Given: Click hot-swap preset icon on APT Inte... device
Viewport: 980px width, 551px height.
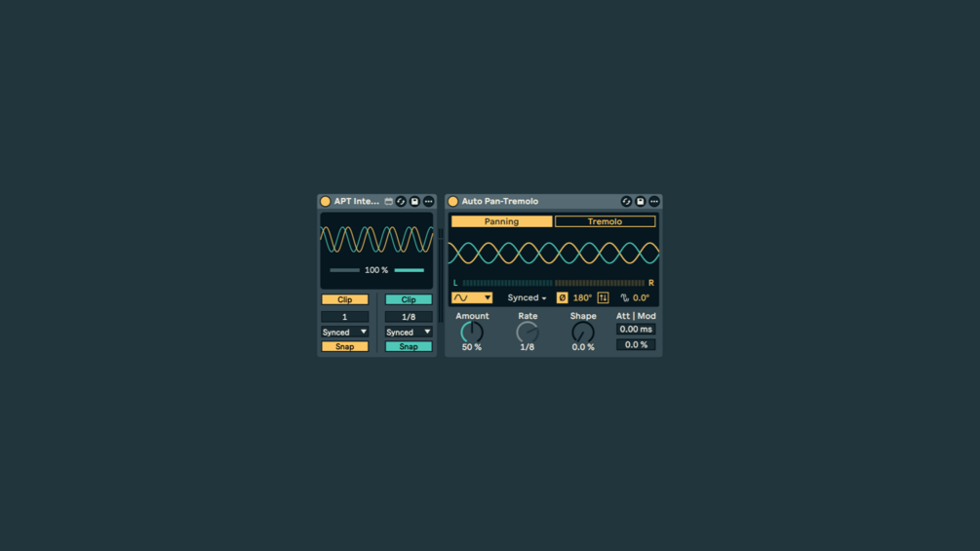Looking at the screenshot, I should coord(401,201).
